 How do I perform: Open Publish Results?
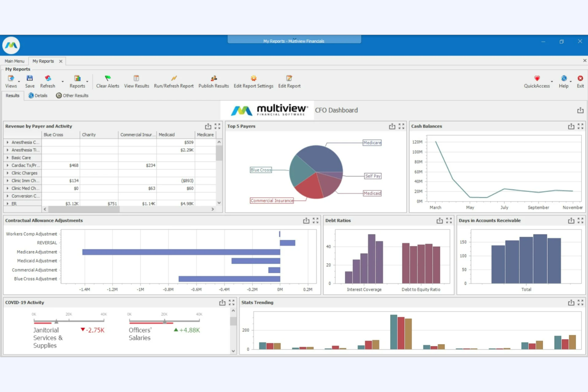tap(214, 78)
